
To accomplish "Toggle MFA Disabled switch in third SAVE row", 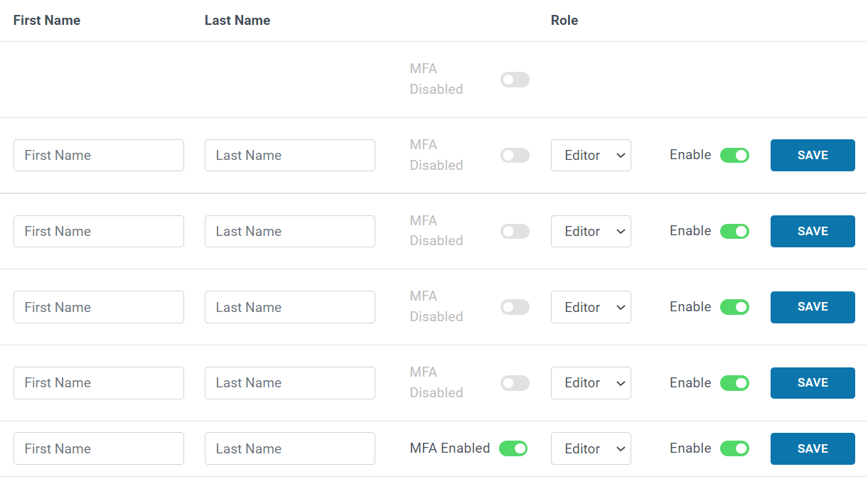I will pyautogui.click(x=515, y=307).
